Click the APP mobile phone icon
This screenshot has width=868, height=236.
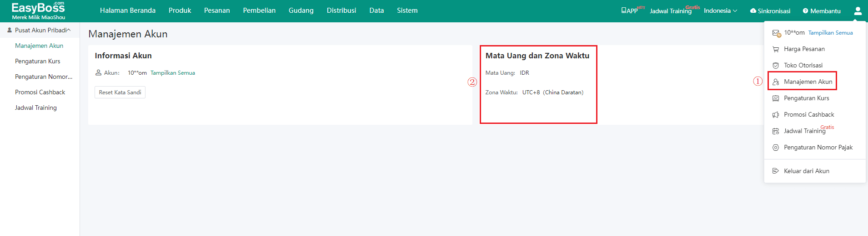pyautogui.click(x=624, y=10)
